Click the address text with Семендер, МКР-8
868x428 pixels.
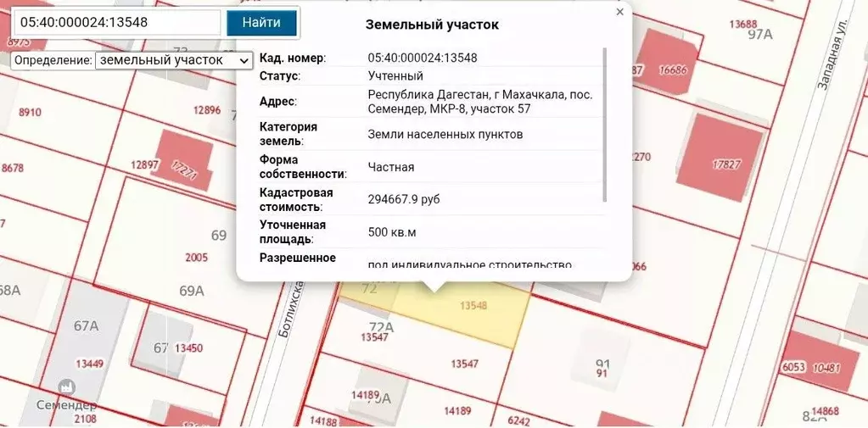480,102
